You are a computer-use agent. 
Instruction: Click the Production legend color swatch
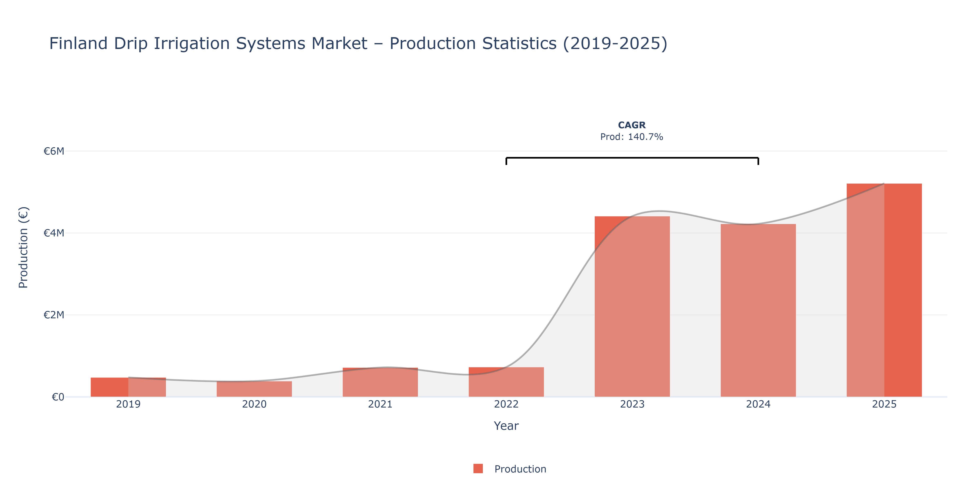478,469
